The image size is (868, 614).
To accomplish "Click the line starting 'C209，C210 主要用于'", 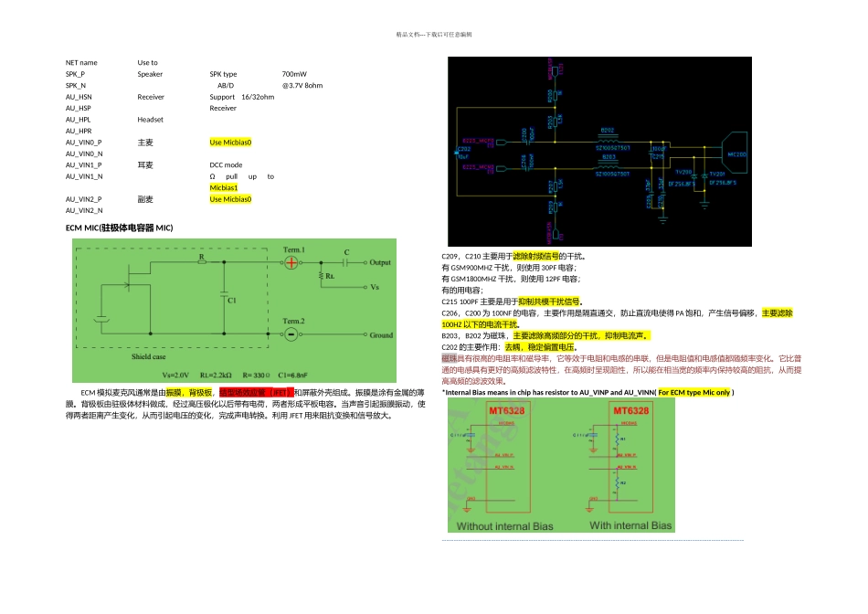I will coord(513,257).
